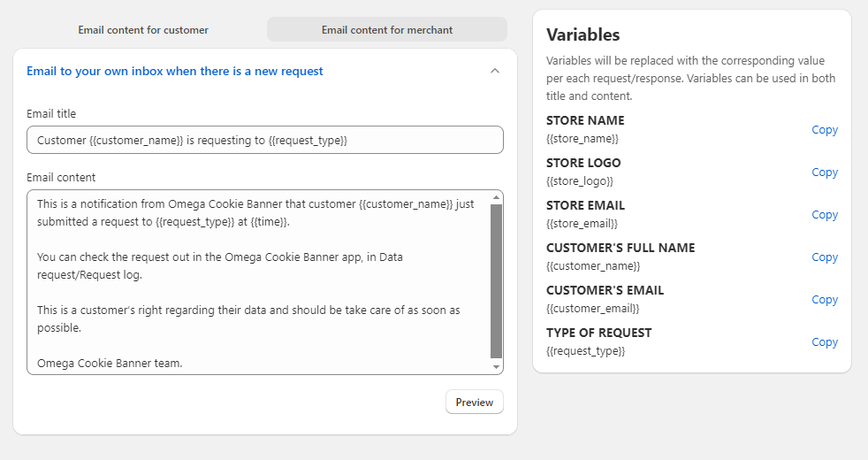The height and width of the screenshot is (460, 868).
Task: Click the down arrow of the content scrollbar
Action: tap(496, 367)
